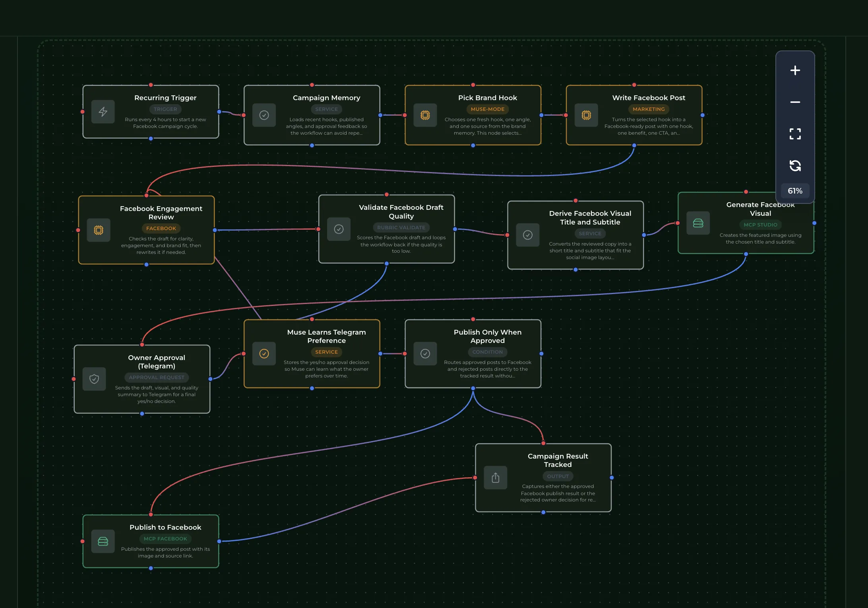This screenshot has width=868, height=608.
Task: Click the fit-to-view frame icon
Action: pos(795,134)
